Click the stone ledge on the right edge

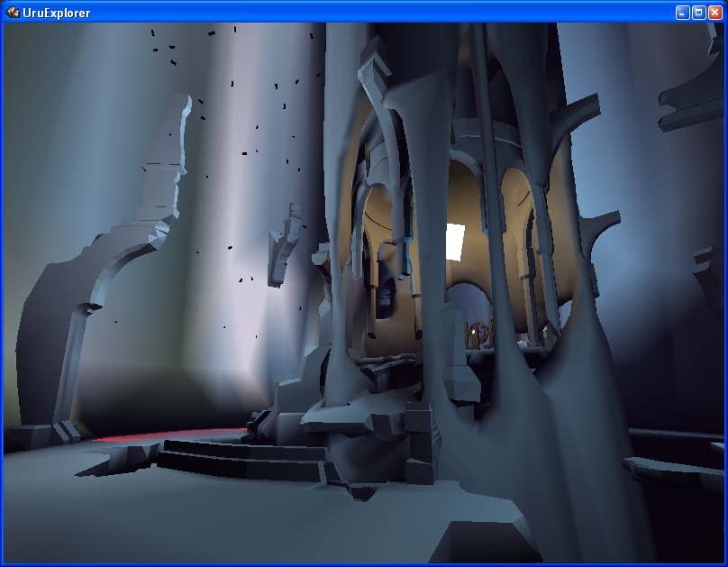pos(676,469)
